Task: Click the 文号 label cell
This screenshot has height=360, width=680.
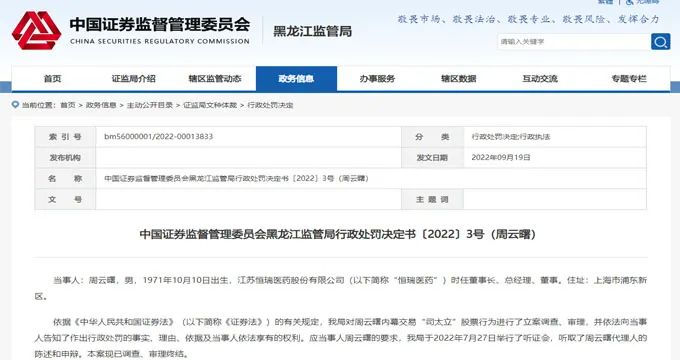Action: coord(65,200)
